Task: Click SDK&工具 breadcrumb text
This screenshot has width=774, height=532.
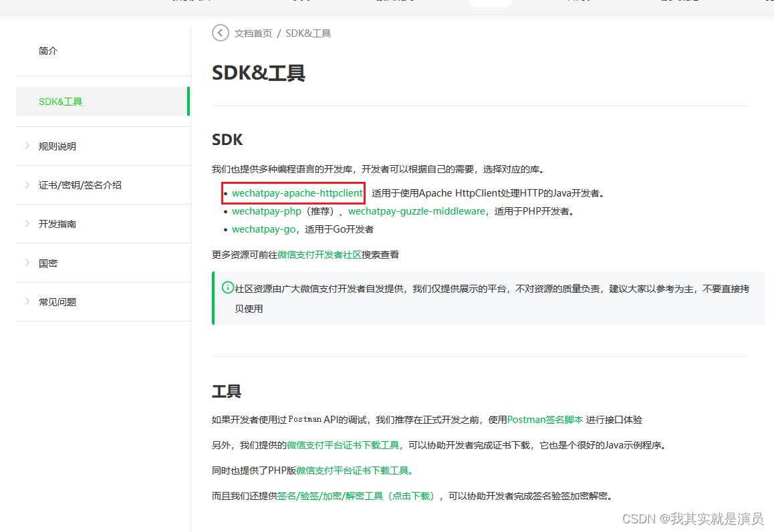Action: 308,33
